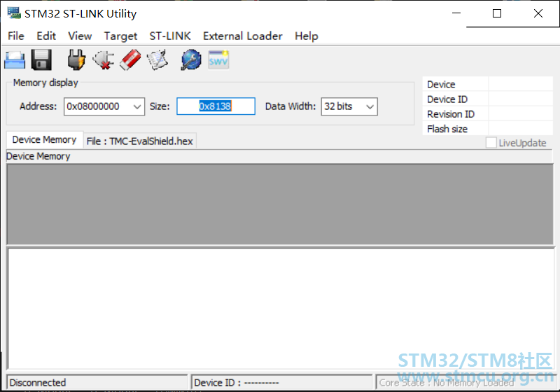The image size is (560, 392).
Task: Click the Core State status bar field
Action: pyautogui.click(x=466, y=382)
